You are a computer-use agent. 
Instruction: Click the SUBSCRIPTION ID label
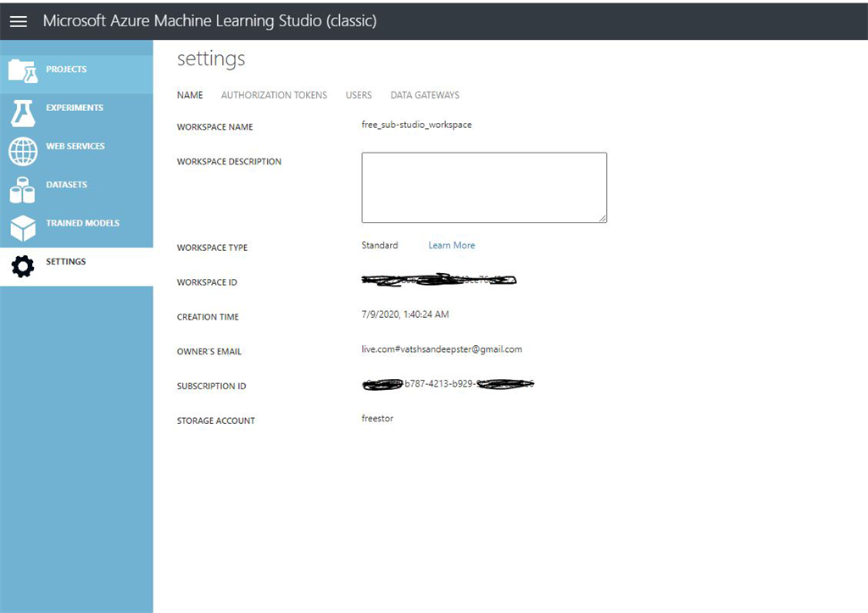(x=211, y=386)
